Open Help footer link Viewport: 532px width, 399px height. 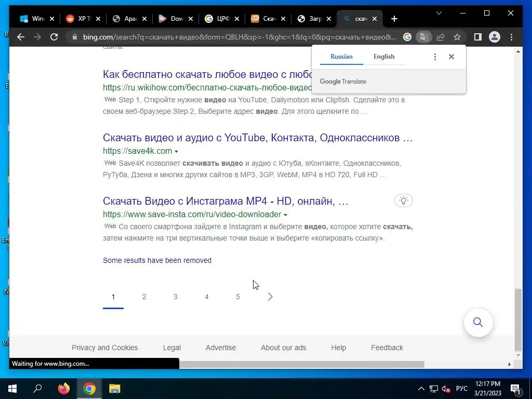pos(338,348)
